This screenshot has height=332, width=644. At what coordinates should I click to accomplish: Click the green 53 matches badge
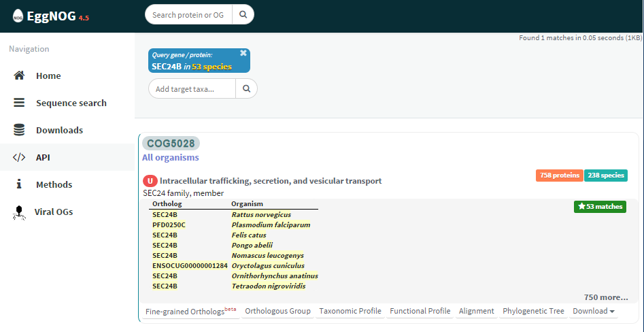pos(600,206)
